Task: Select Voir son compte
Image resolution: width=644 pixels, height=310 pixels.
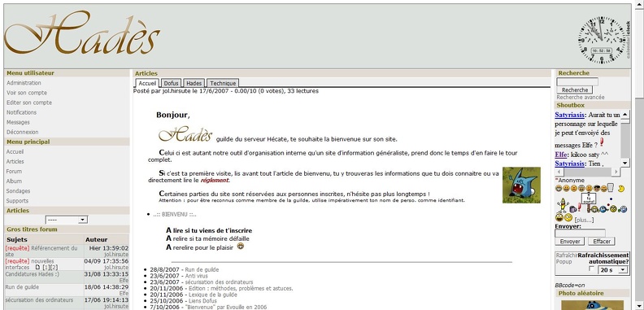Action: point(27,93)
